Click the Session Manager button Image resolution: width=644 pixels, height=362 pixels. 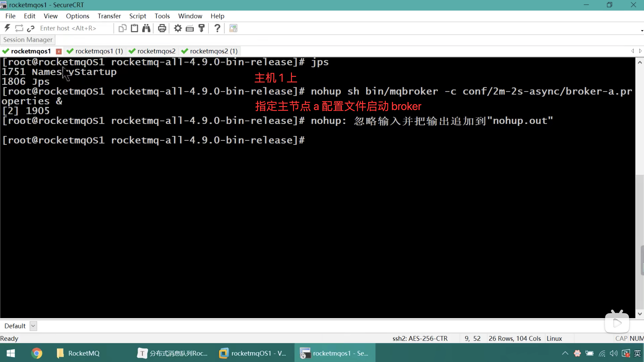[28, 40]
